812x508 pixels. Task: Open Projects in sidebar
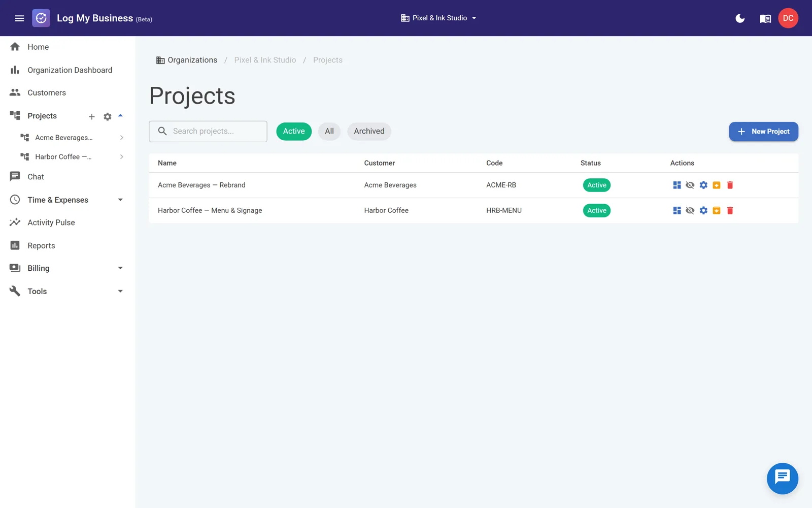point(42,116)
